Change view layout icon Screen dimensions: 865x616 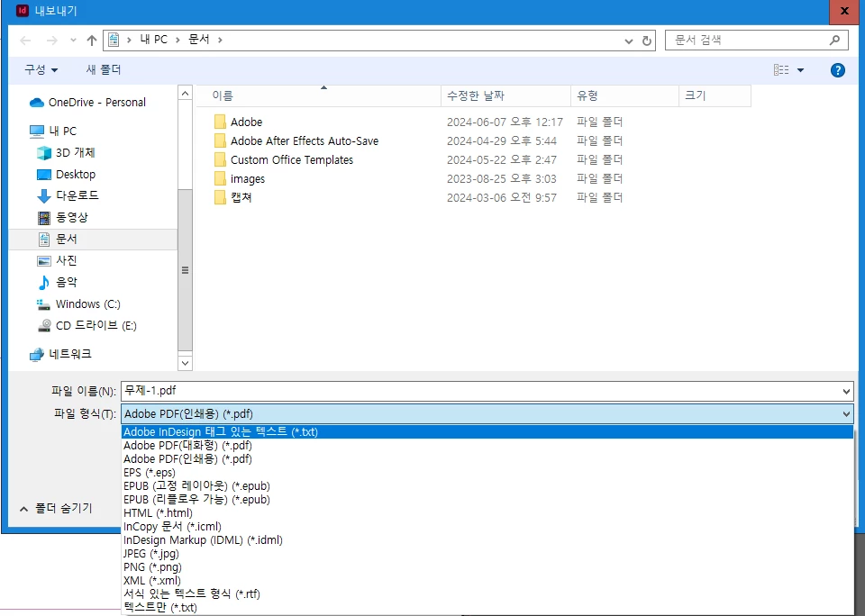coord(781,70)
